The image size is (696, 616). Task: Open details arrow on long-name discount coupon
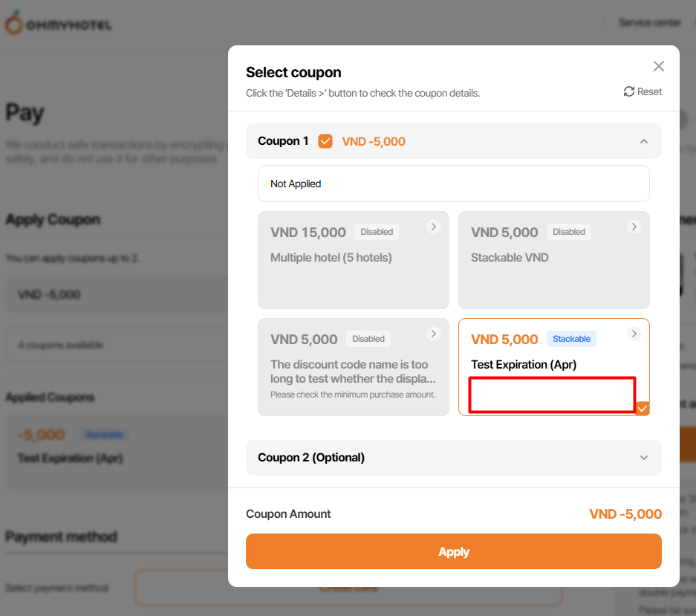pyautogui.click(x=434, y=334)
